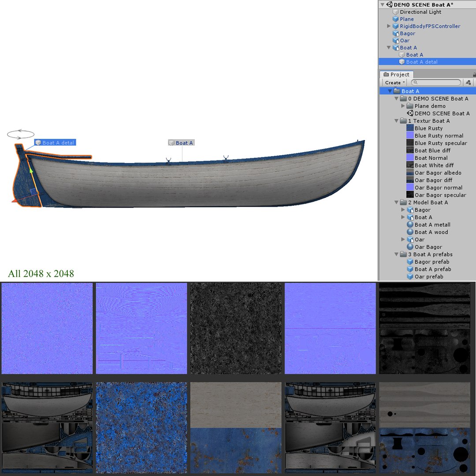
Task: Click the Oar Bagor specular texture icon
Action: coord(410,195)
